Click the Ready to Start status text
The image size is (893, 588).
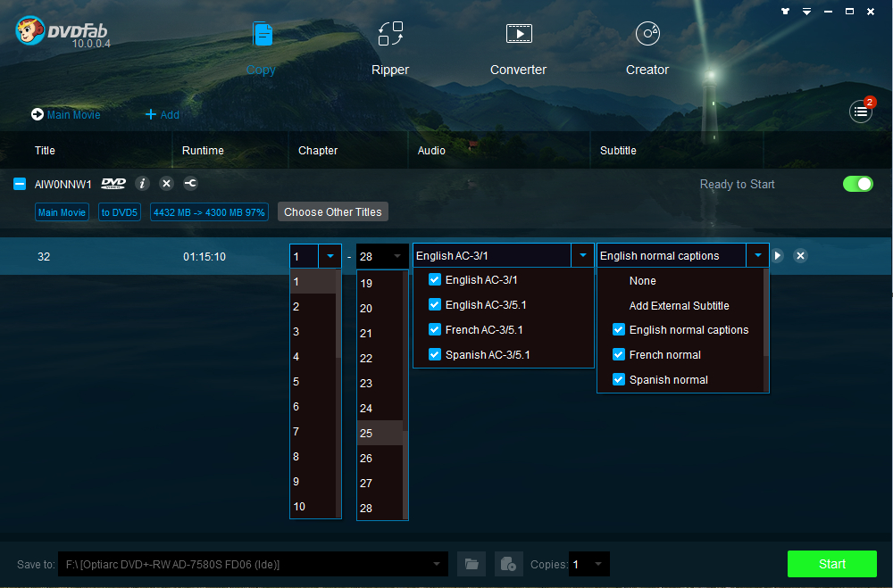(x=737, y=184)
